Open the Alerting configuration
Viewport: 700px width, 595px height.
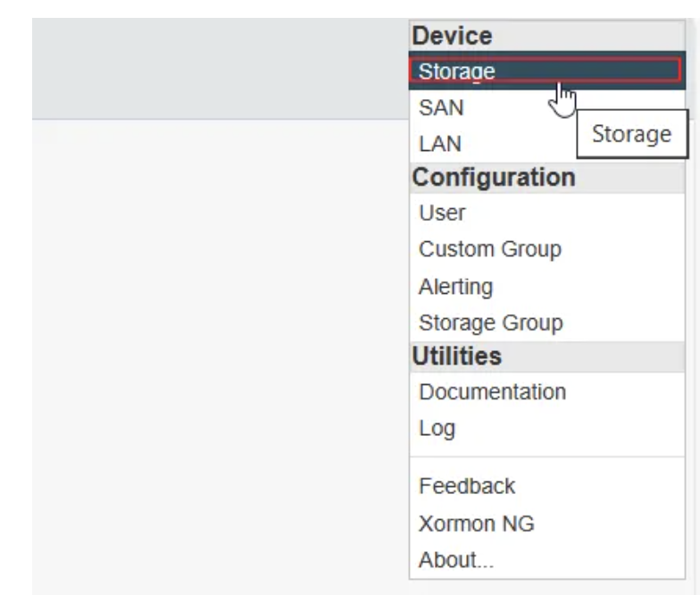[x=546, y=286]
